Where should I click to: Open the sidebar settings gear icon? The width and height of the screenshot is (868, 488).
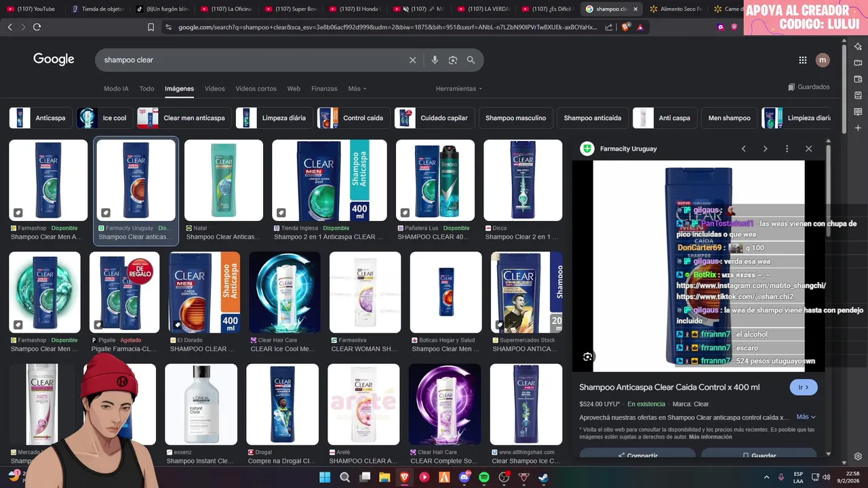coord(858,456)
